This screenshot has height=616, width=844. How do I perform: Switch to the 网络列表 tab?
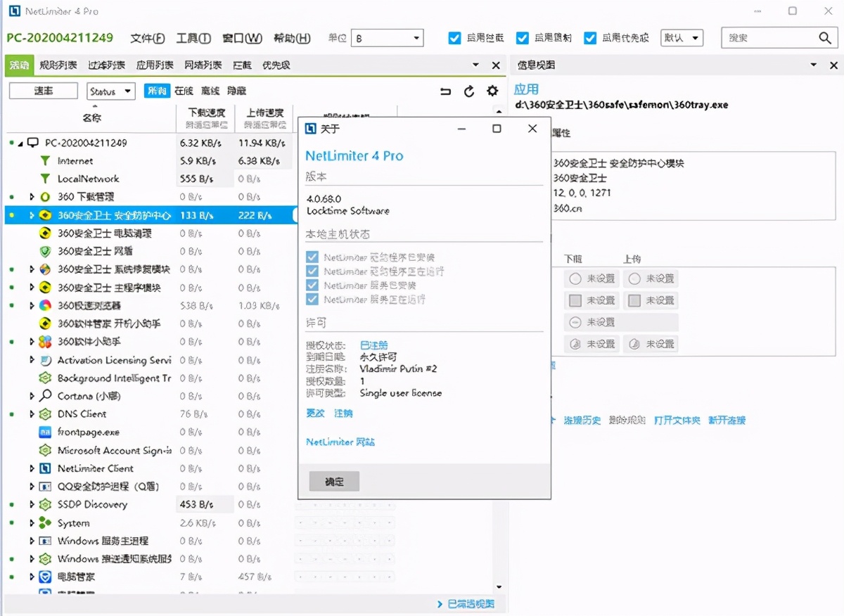pyautogui.click(x=203, y=65)
